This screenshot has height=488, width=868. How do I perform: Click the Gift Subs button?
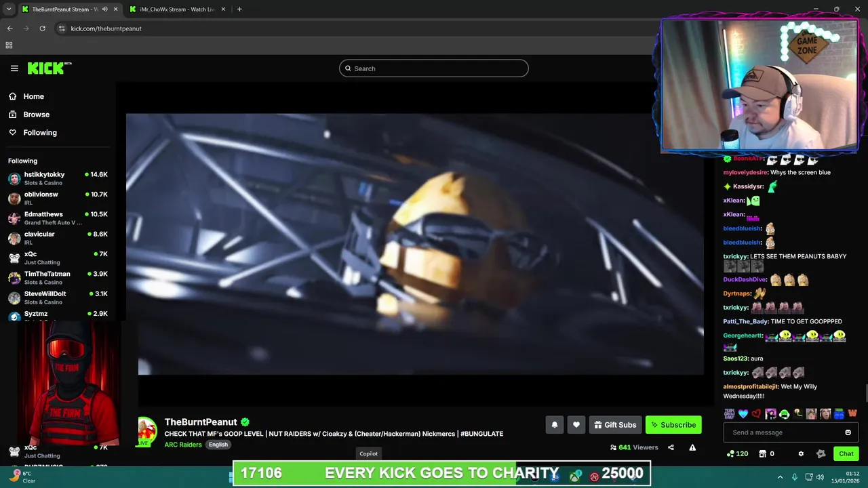tap(615, 425)
